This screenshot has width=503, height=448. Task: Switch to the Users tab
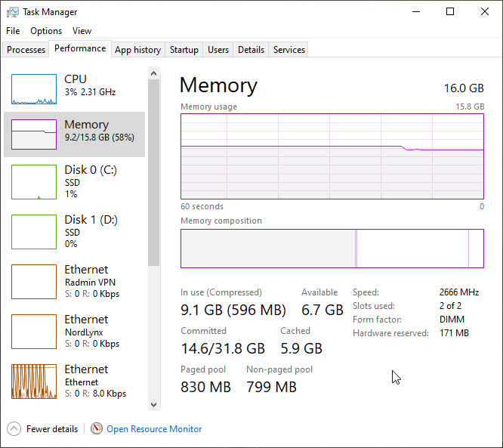[218, 50]
